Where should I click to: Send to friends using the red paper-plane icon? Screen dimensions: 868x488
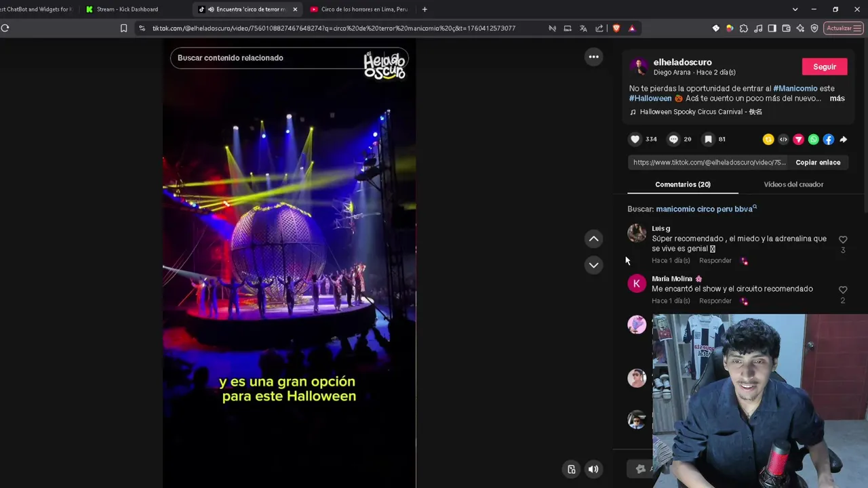coord(798,140)
